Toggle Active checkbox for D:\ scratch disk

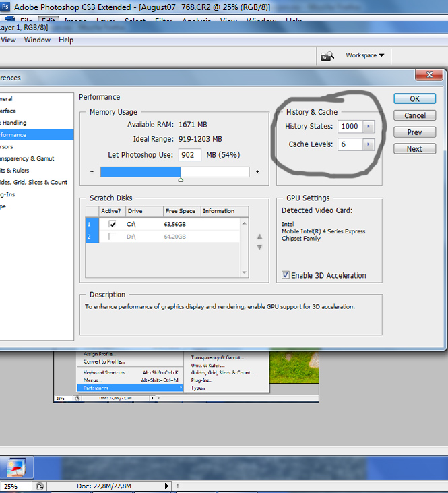pyautogui.click(x=112, y=237)
